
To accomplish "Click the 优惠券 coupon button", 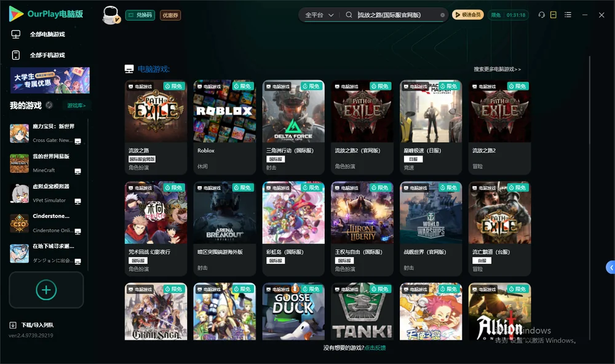I will 170,15.
